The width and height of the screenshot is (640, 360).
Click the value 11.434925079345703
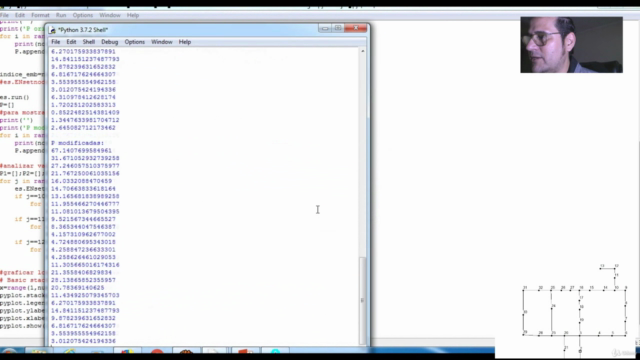pos(85,296)
